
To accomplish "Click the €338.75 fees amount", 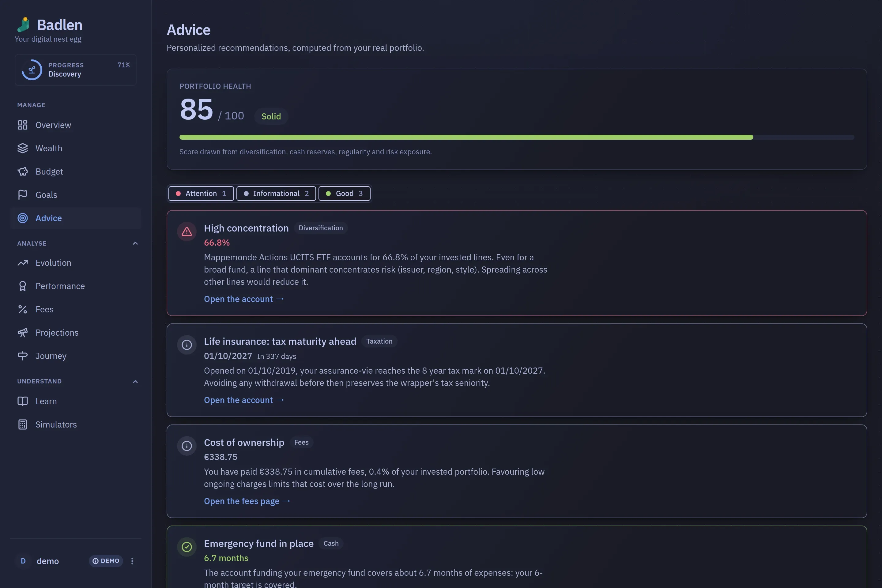I will point(221,457).
